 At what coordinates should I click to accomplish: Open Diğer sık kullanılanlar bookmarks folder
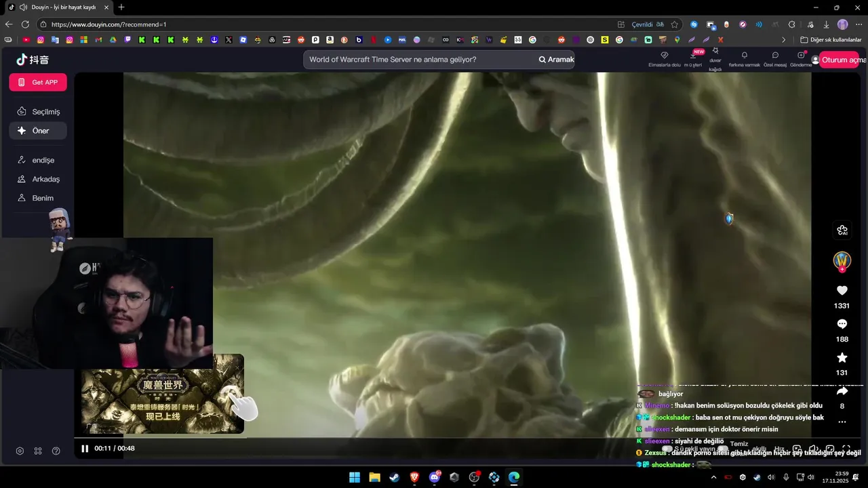(x=831, y=40)
